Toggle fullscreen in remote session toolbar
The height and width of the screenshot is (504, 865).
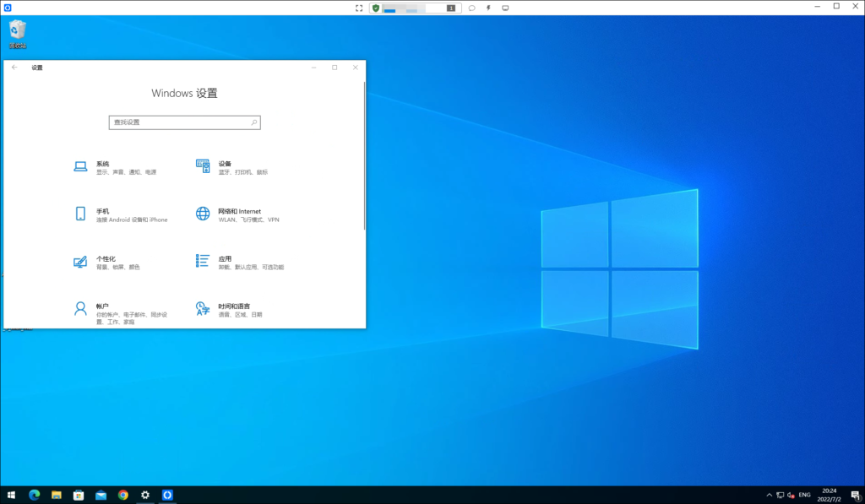(x=359, y=8)
